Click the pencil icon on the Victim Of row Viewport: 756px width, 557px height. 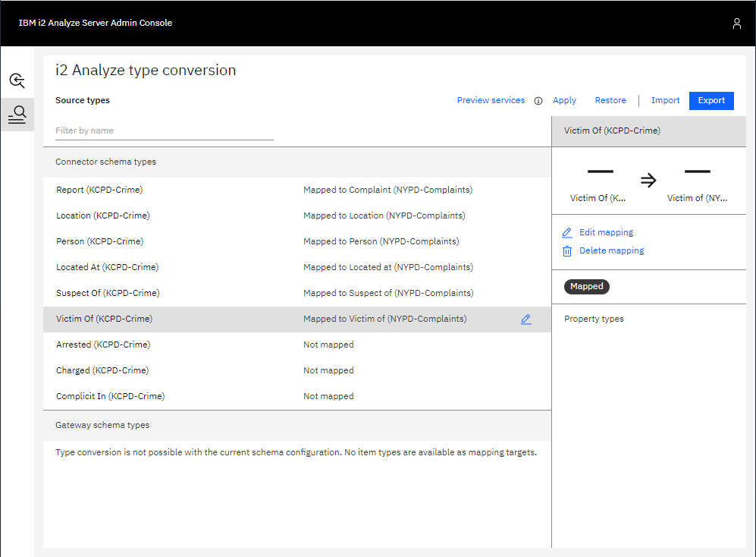click(526, 319)
